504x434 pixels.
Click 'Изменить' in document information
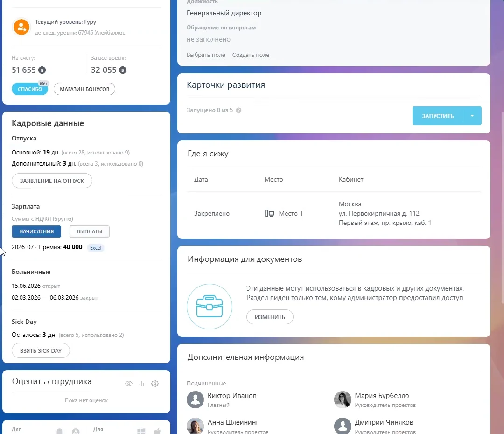(270, 317)
